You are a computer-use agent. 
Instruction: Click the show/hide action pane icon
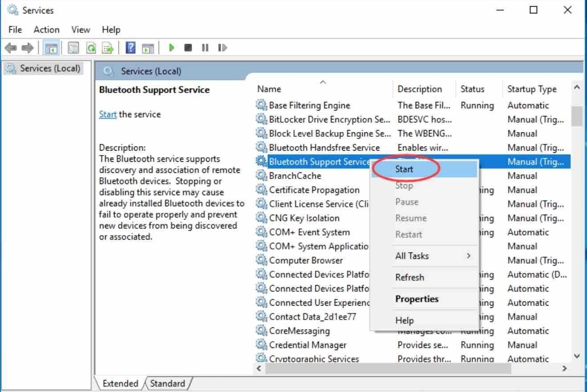(148, 48)
